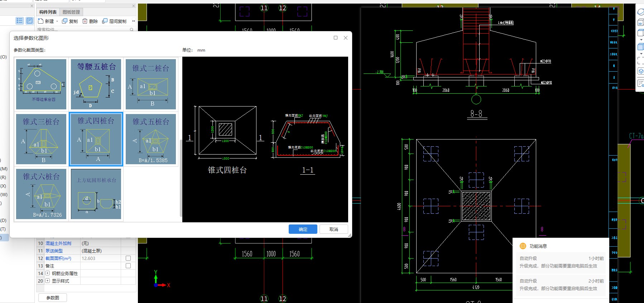Expand the 显示样式 row
This screenshot has height=303, width=644.
[x=47, y=281]
